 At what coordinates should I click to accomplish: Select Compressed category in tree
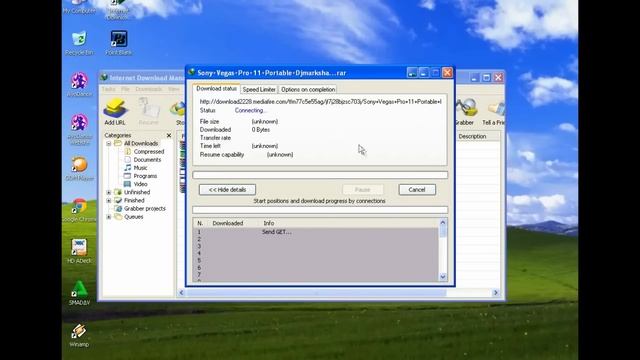point(149,151)
